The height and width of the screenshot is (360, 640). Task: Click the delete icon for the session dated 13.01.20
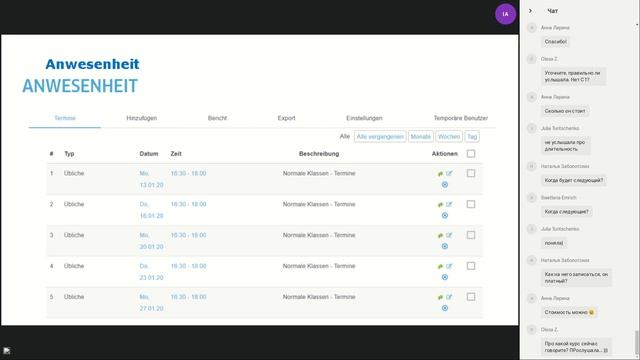[445, 185]
